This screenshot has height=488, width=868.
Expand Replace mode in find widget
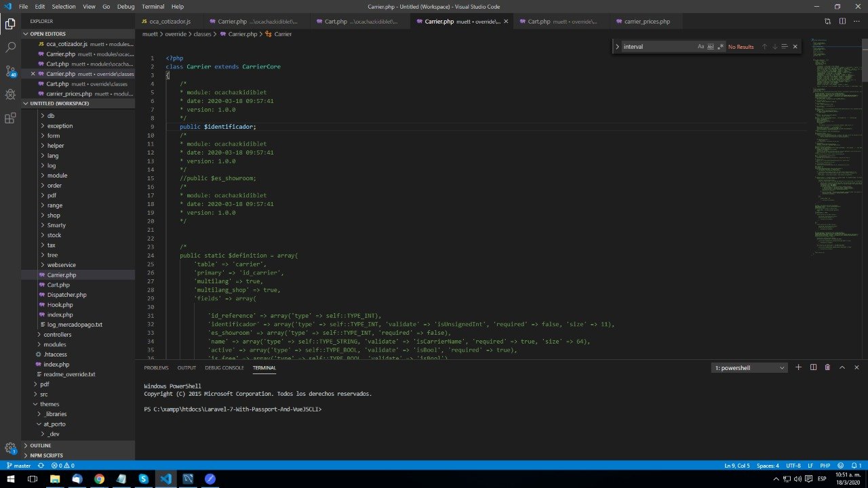617,47
